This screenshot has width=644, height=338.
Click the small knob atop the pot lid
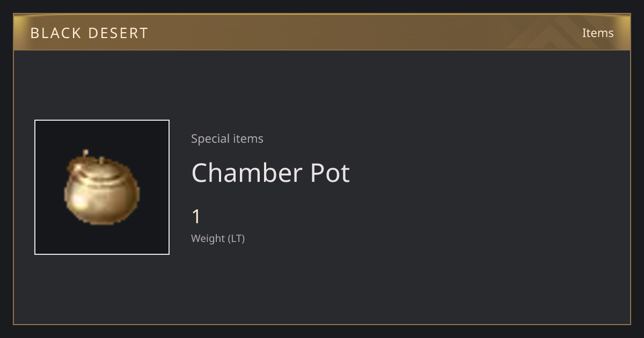(x=85, y=155)
